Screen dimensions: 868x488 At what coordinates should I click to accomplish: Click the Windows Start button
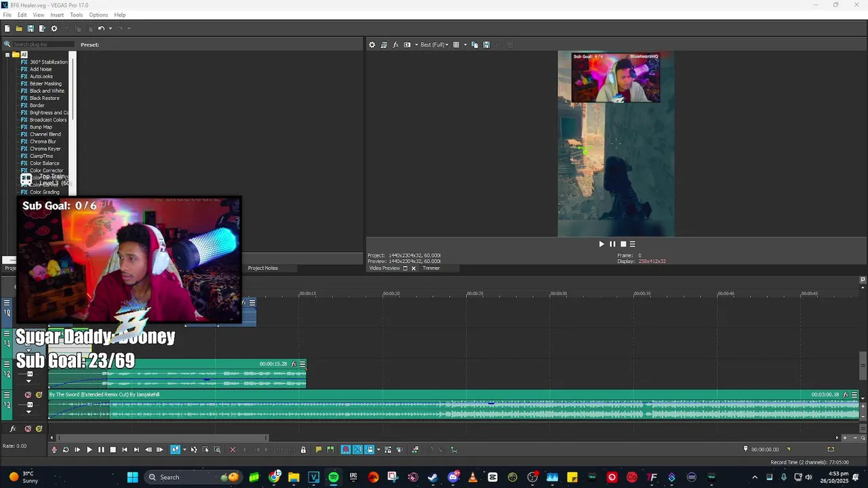(x=132, y=477)
